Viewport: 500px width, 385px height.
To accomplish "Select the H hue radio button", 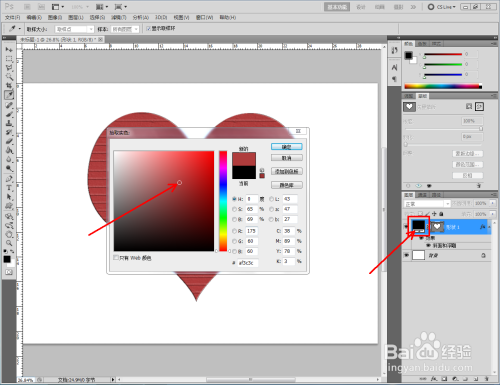I will [x=234, y=199].
